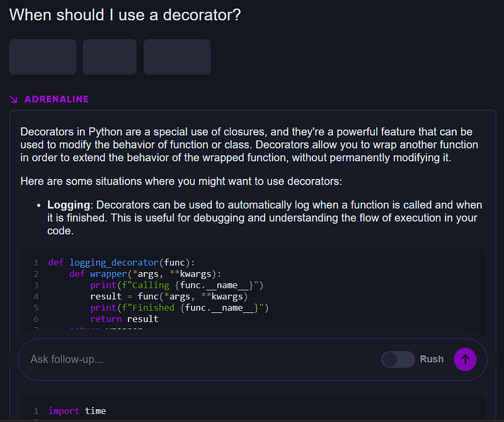
Task: Click the print Calling code line
Action: [x=177, y=285]
